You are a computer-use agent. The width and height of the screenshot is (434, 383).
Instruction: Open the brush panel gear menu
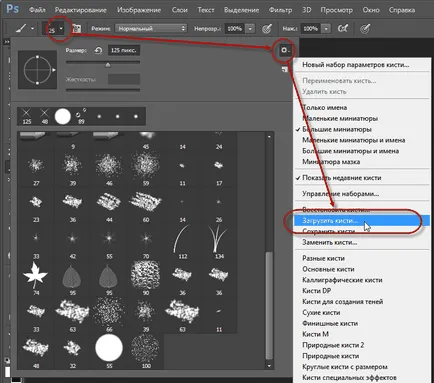click(284, 51)
